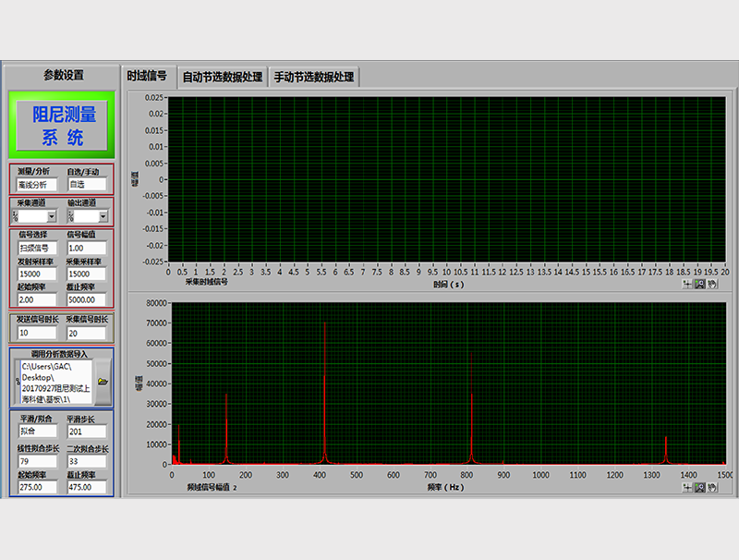Click the 参数设置 panel heading
This screenshot has height=560, width=739.
[64, 75]
